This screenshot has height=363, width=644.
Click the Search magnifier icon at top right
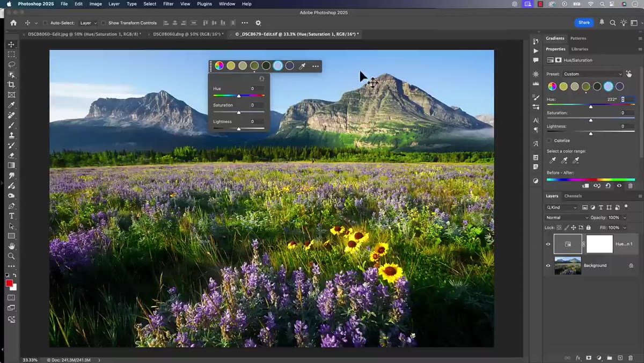(612, 23)
